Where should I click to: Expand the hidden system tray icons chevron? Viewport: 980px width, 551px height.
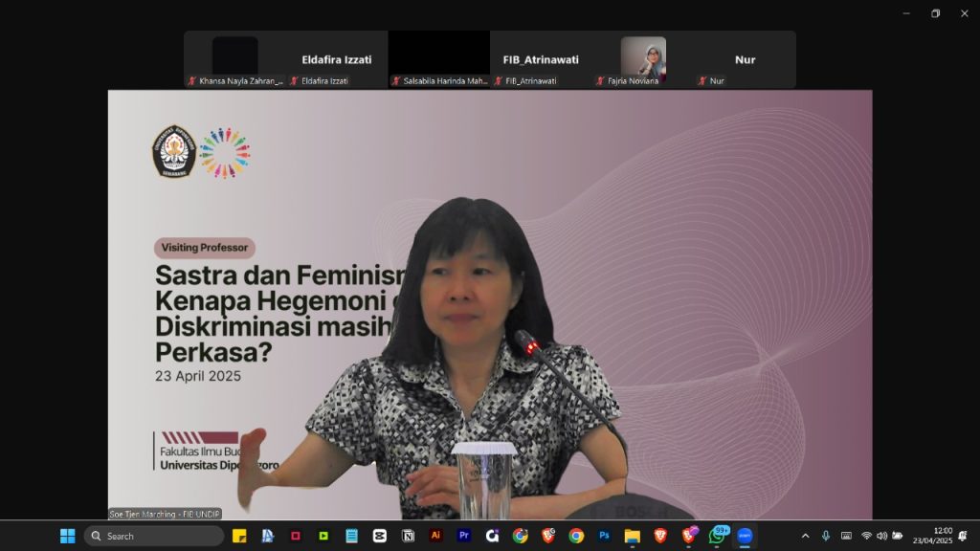coord(805,536)
